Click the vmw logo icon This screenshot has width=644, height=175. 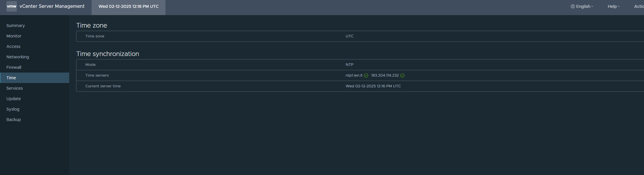12,6
